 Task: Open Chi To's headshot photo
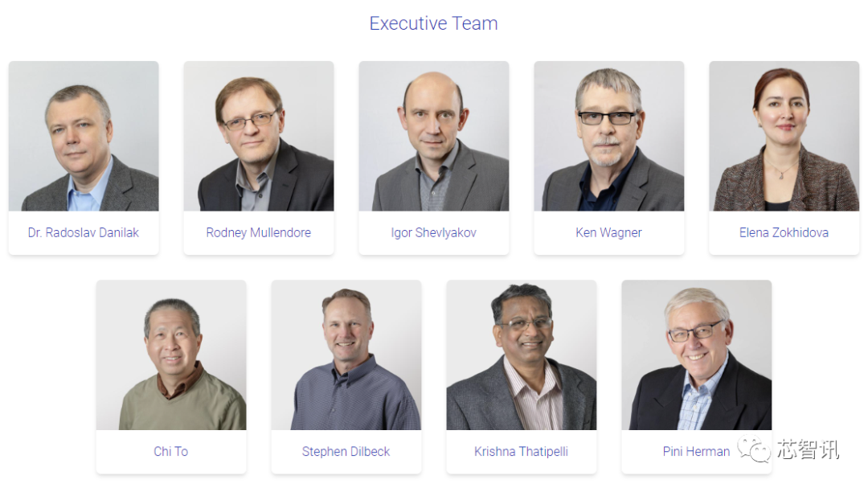[x=171, y=355]
